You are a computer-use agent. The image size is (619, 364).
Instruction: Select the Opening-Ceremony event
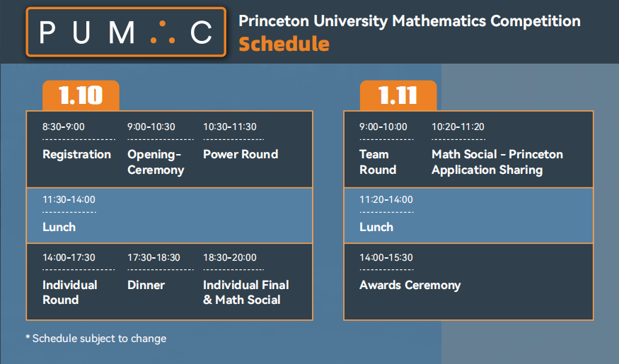pyautogui.click(x=156, y=162)
